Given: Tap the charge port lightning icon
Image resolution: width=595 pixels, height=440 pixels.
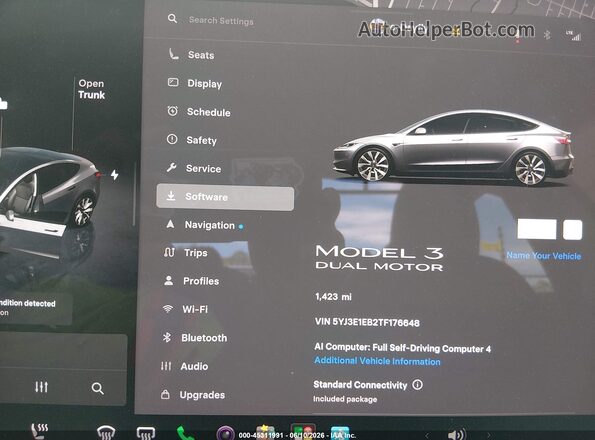Looking at the screenshot, I should (x=115, y=175).
